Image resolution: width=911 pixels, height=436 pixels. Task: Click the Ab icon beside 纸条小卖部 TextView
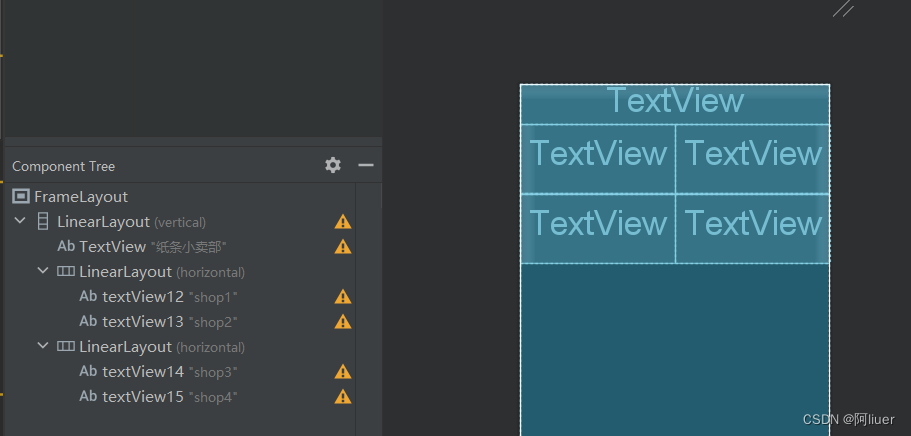tap(66, 246)
